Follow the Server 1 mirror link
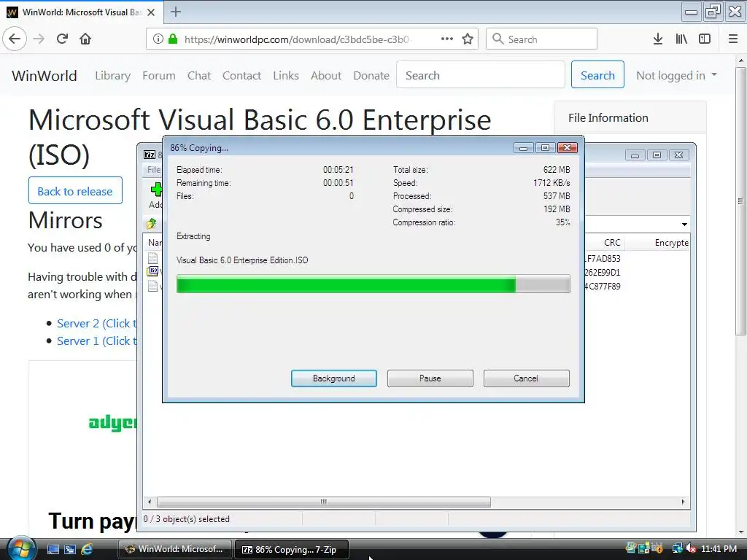Screen dimensions: 747x560 click(97, 341)
